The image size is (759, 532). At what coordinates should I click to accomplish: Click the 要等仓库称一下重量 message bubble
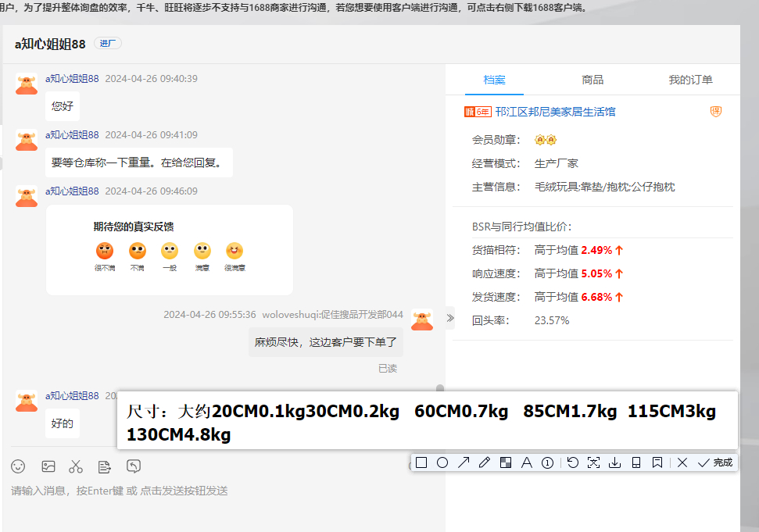[x=139, y=162]
